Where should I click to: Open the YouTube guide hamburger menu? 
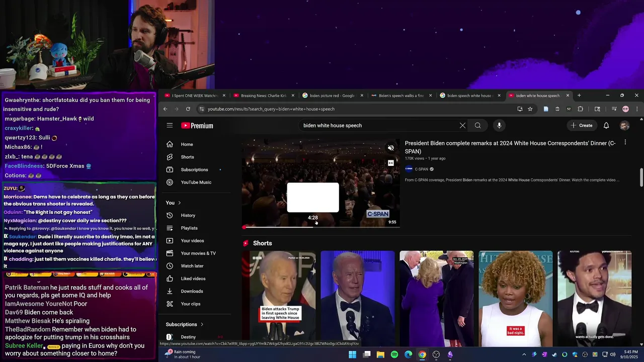click(170, 125)
